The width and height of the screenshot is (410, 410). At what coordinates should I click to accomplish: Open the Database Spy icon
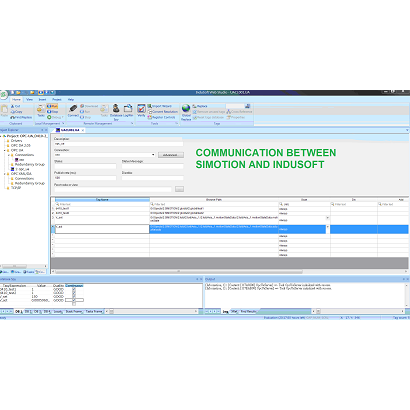coord(116,112)
